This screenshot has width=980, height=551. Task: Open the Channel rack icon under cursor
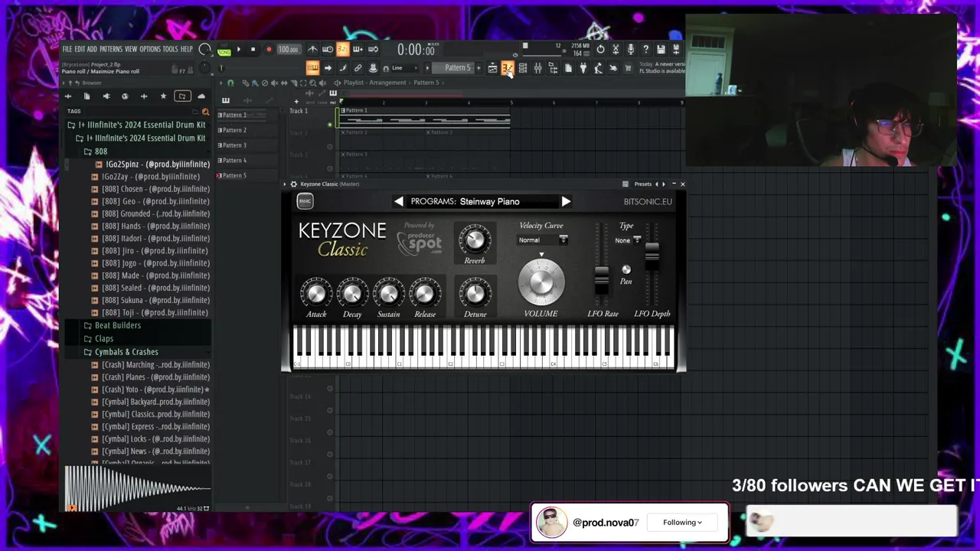click(x=507, y=69)
